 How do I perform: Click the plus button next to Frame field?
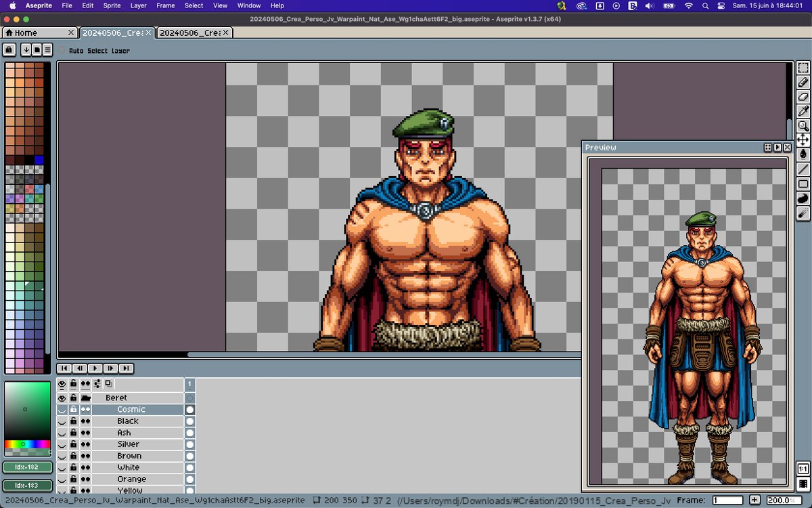(x=754, y=500)
